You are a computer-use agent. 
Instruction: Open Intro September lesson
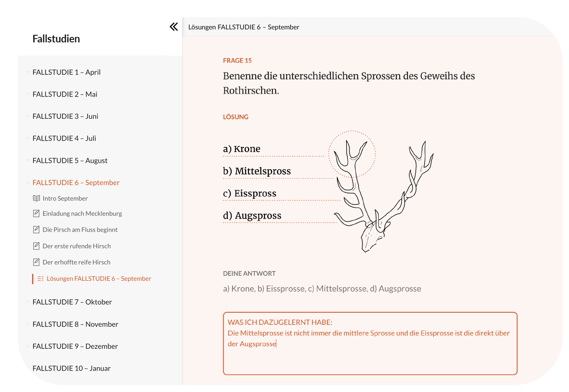65,198
